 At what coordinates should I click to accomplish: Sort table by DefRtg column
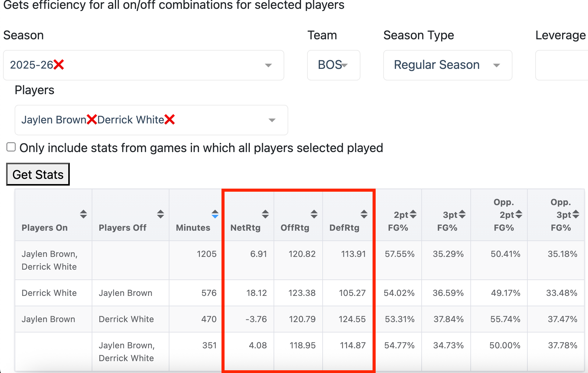coord(364,214)
